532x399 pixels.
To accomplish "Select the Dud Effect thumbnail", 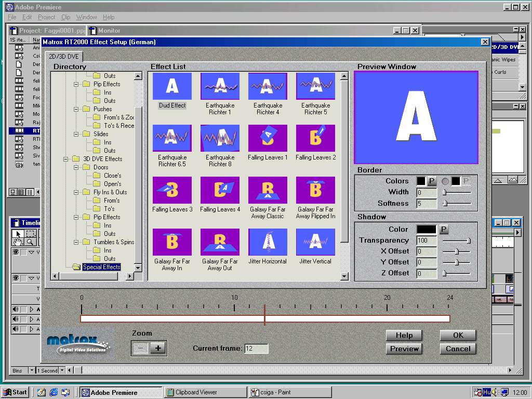I will pyautogui.click(x=172, y=86).
